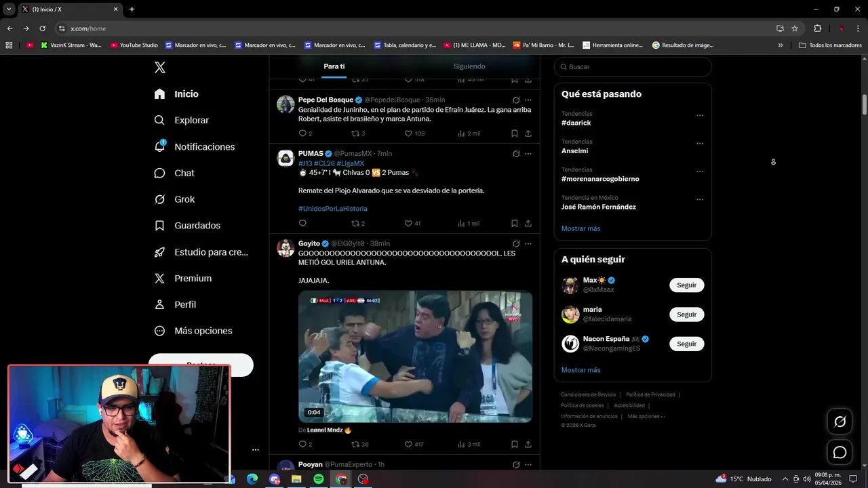Screen dimensions: 868x488
Task: Expand hidden bookmarks with the chevron
Action: coord(781,45)
